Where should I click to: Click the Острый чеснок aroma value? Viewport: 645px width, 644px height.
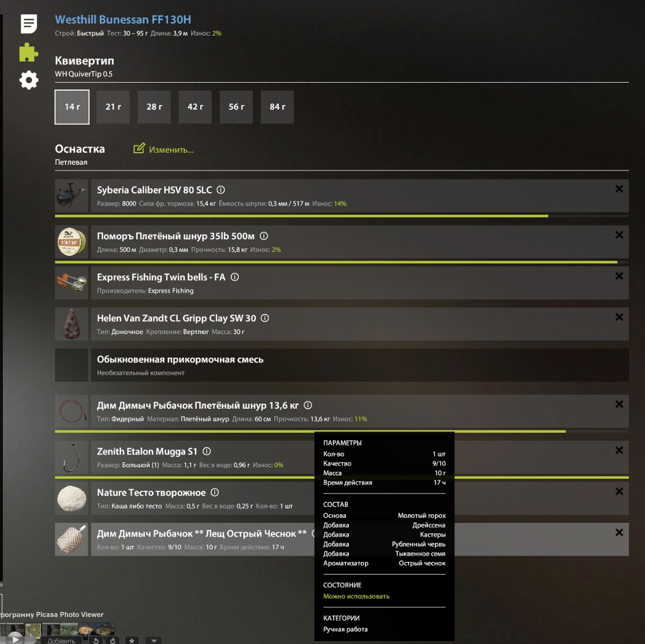point(422,563)
